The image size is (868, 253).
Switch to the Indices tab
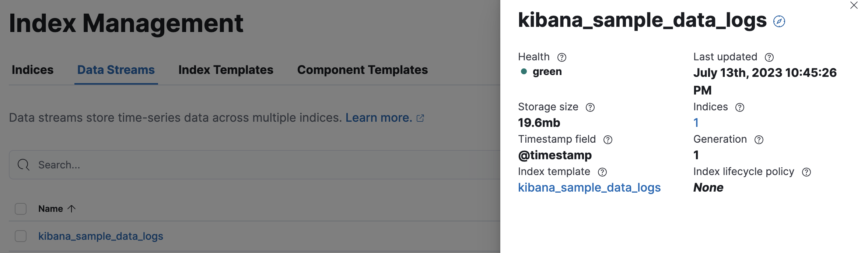tap(32, 70)
